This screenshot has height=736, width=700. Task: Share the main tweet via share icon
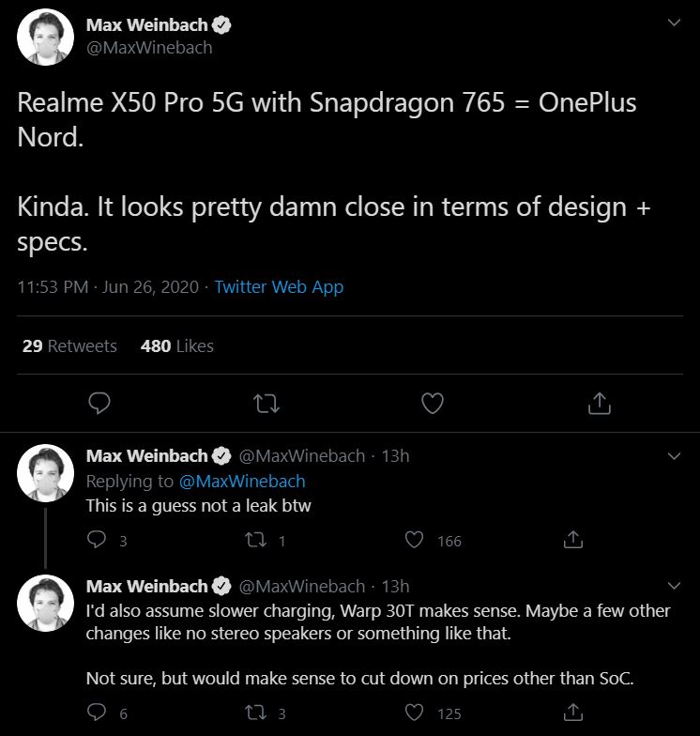click(x=598, y=403)
